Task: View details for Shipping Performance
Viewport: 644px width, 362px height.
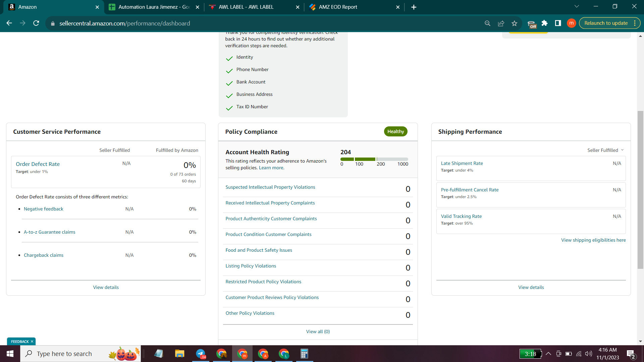Action: 531,287
